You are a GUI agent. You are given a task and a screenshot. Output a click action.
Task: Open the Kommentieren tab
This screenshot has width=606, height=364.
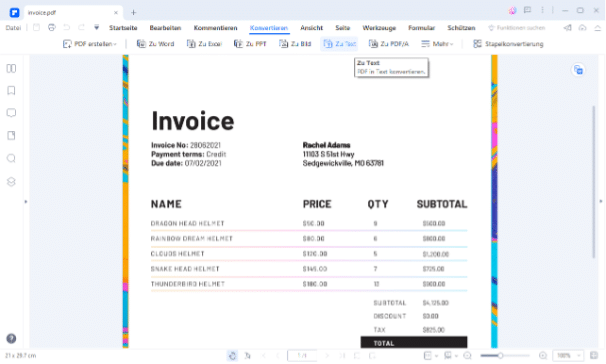click(215, 28)
